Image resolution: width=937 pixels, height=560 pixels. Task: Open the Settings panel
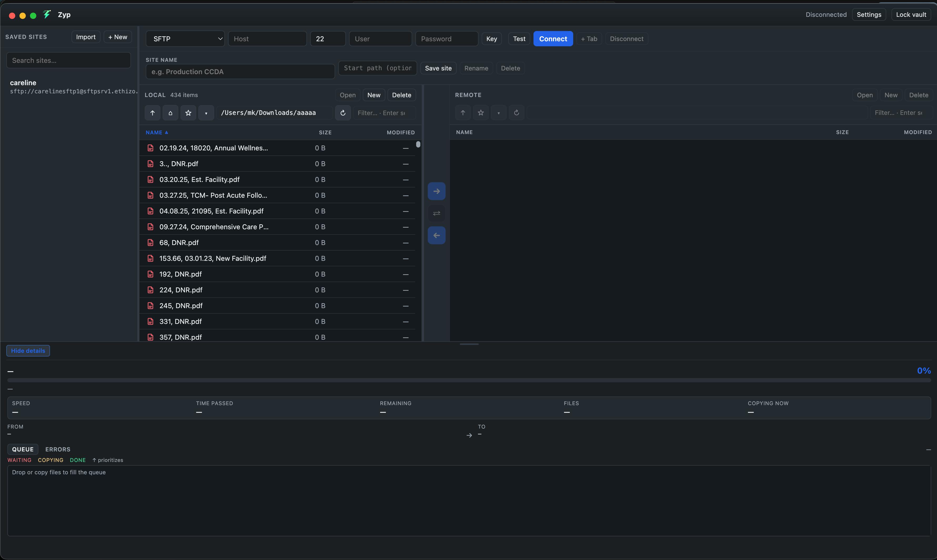coord(869,15)
